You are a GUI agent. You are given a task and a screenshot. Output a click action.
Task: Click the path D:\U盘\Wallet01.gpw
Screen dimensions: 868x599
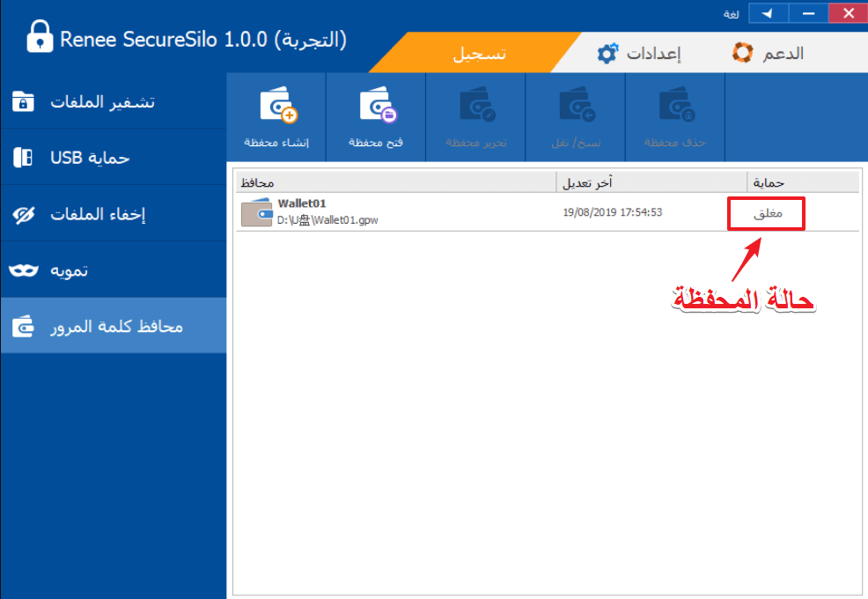[x=327, y=220]
